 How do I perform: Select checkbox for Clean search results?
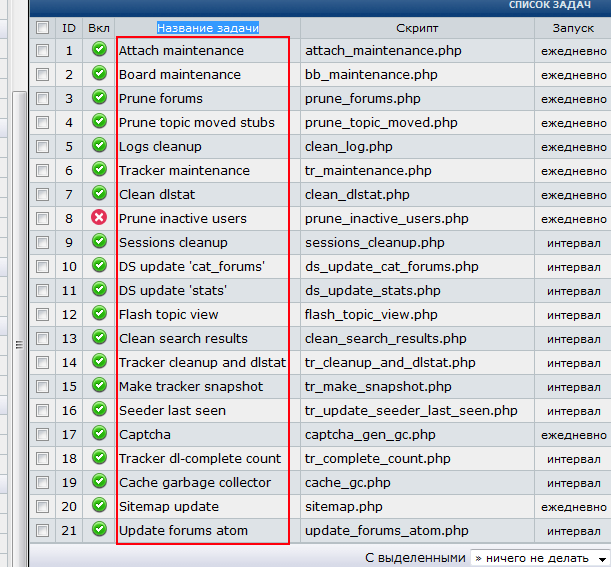click(42, 338)
